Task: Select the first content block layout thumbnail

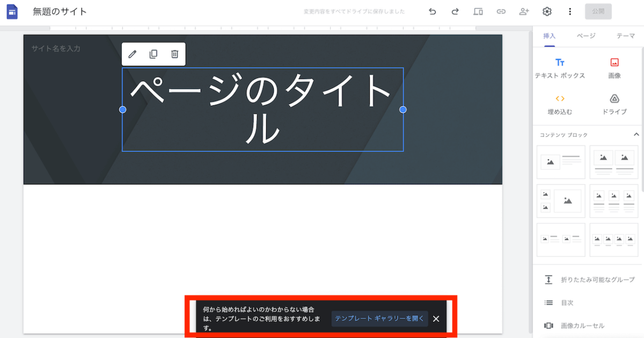Action: point(561,161)
